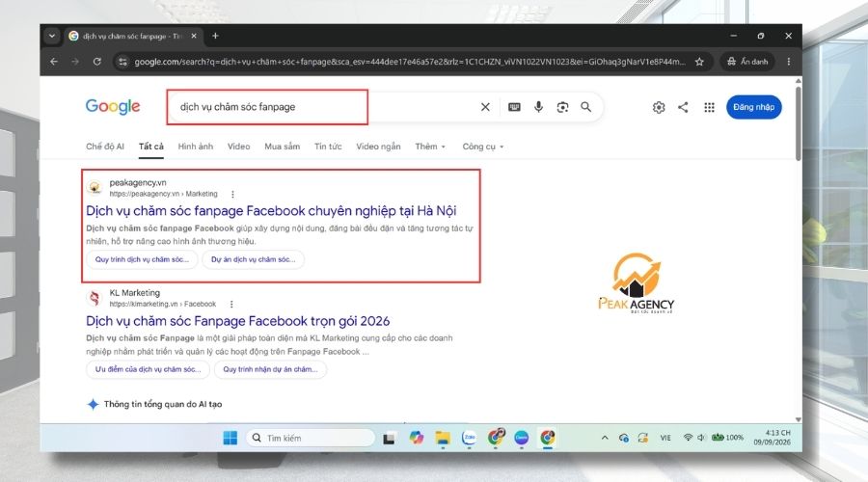Click the Google logo

point(113,106)
